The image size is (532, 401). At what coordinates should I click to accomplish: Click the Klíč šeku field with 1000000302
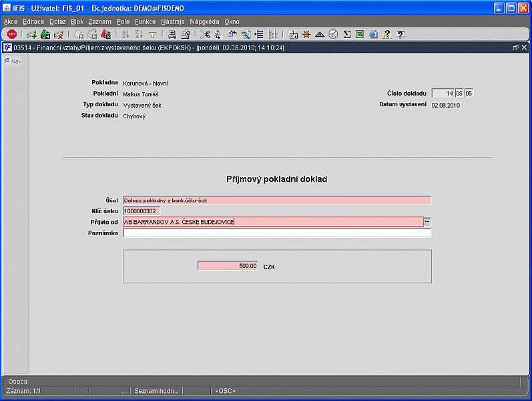click(x=142, y=211)
